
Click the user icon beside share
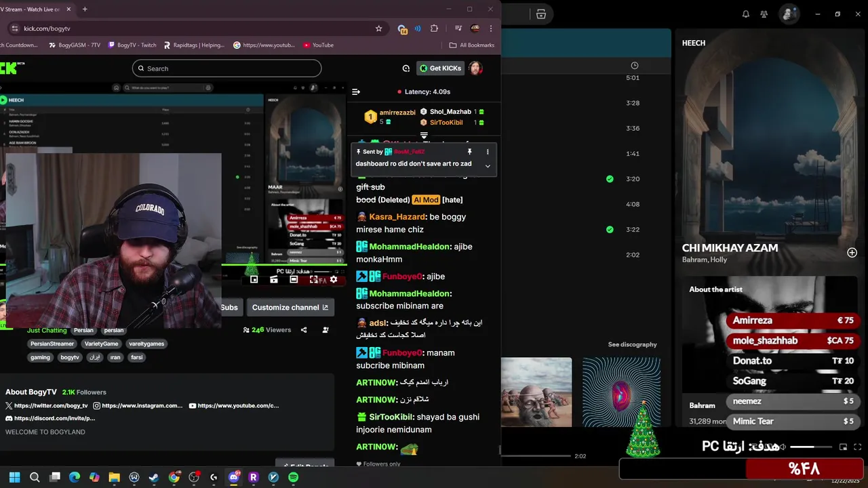pos(325,330)
